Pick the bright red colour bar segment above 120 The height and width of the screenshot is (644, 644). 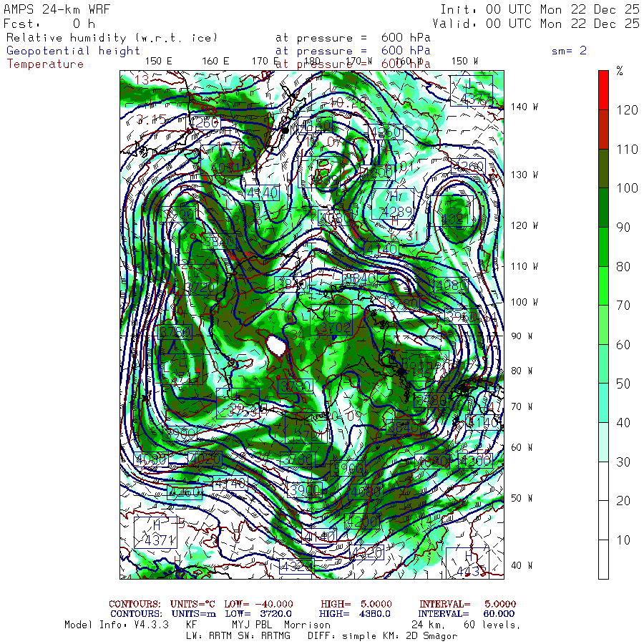(x=603, y=90)
